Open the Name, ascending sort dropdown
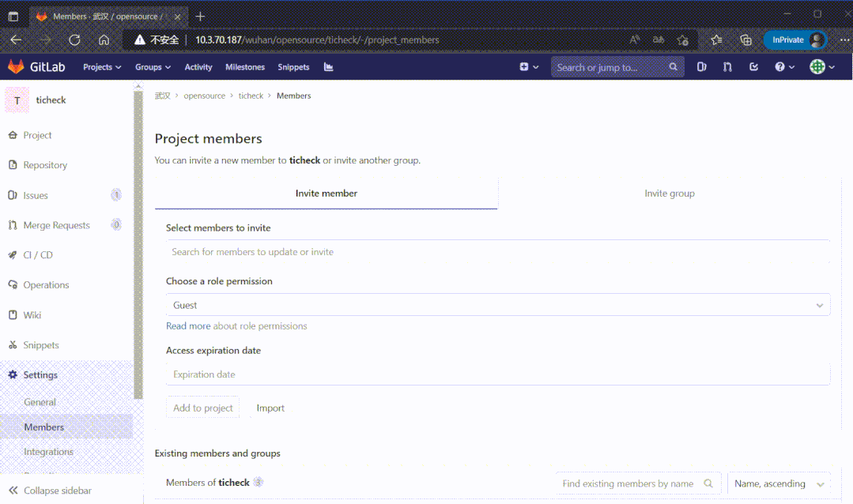The height and width of the screenshot is (504, 853). [778, 483]
